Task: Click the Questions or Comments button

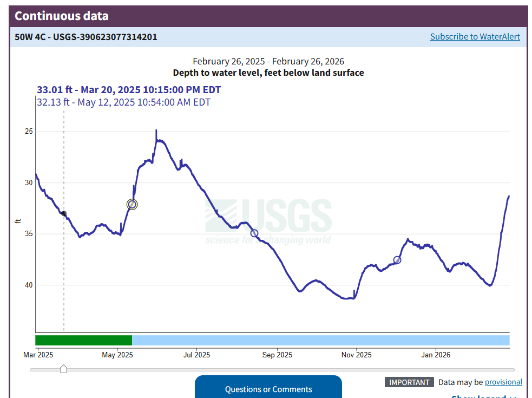Action: tap(268, 389)
